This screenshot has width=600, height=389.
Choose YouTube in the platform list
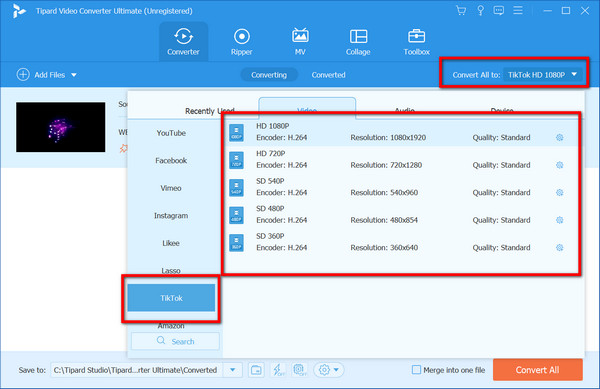171,133
